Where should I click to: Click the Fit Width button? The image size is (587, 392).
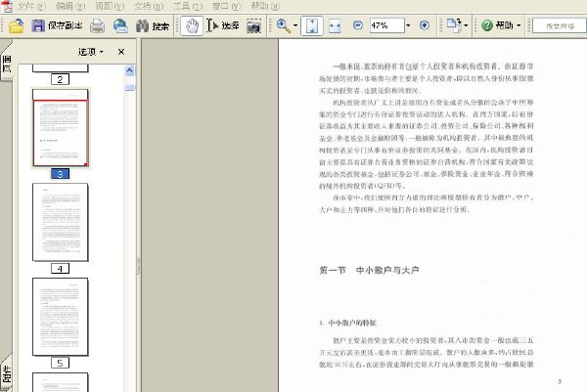(335, 25)
